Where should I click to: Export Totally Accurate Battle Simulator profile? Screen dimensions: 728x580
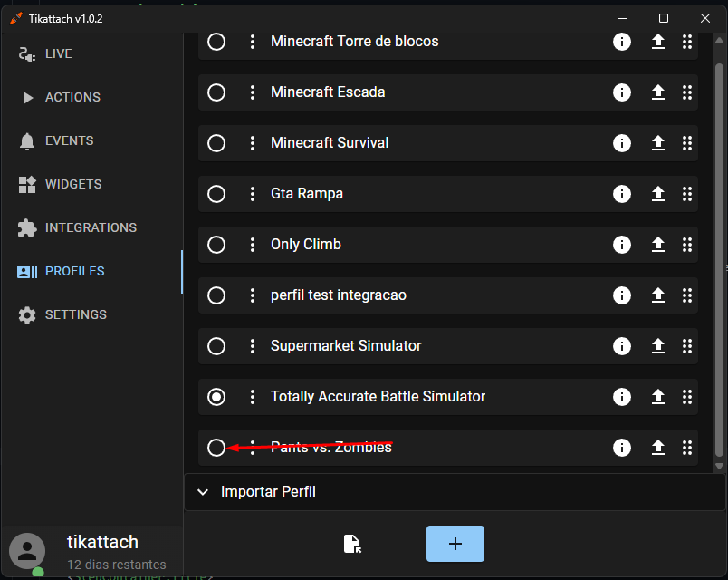(x=658, y=397)
